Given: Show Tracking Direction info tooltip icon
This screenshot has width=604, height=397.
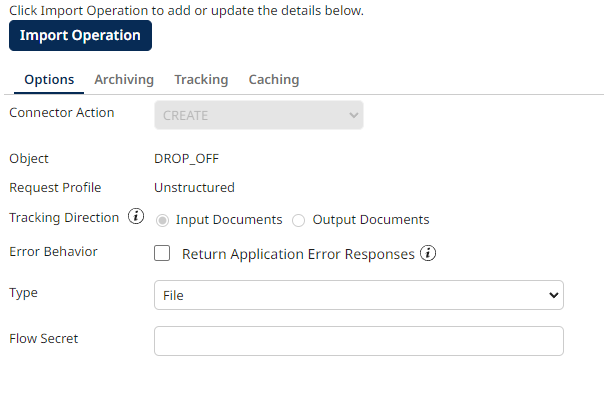Looking at the screenshot, I should pyautogui.click(x=136, y=216).
